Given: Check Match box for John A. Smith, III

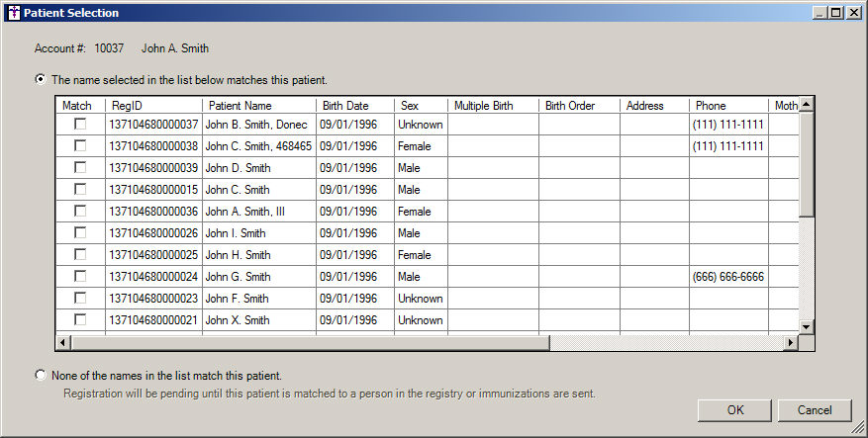Looking at the screenshot, I should click(80, 212).
